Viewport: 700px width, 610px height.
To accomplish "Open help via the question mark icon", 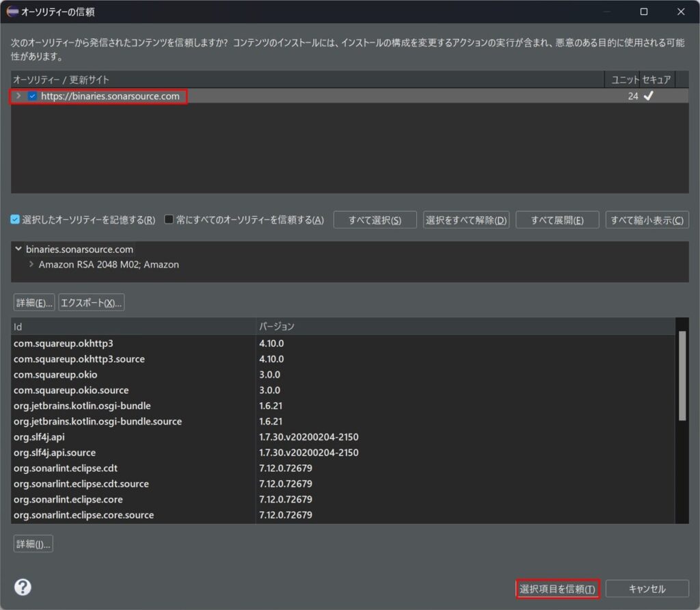I will pos(23,587).
